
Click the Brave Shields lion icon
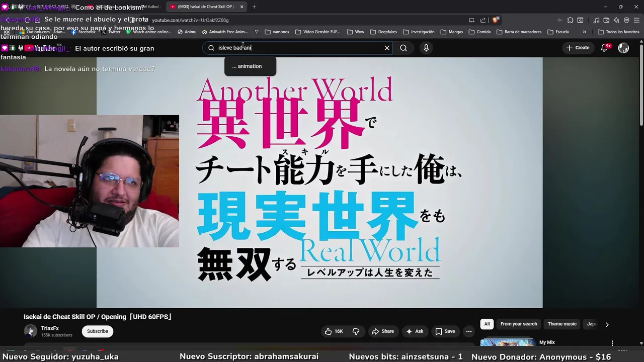pyautogui.click(x=496, y=20)
